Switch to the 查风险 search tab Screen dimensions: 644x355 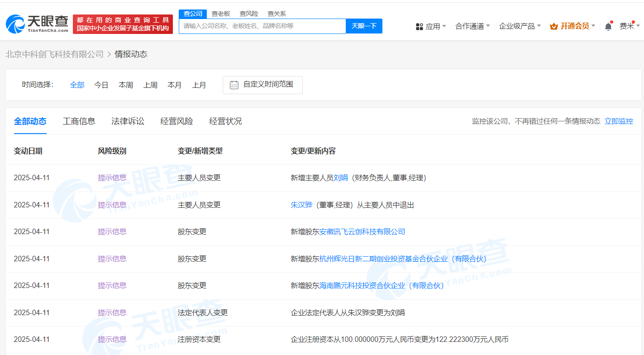[x=249, y=14]
